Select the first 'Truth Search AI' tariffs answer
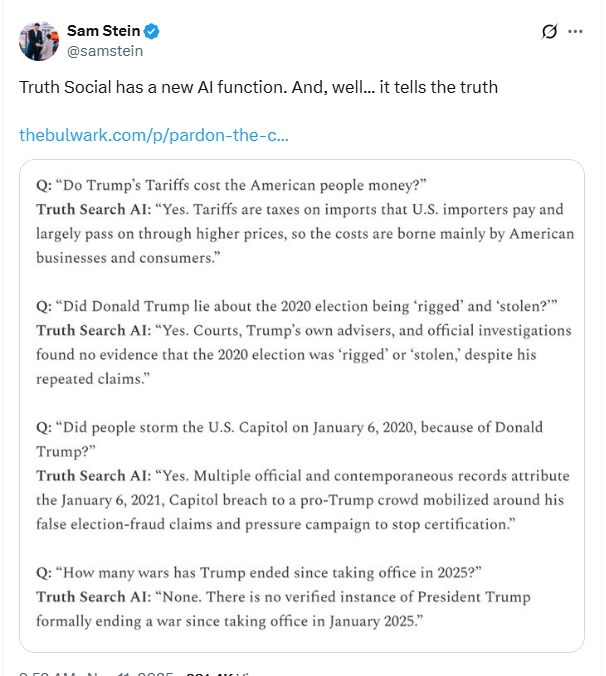The image size is (606, 676). click(x=305, y=233)
